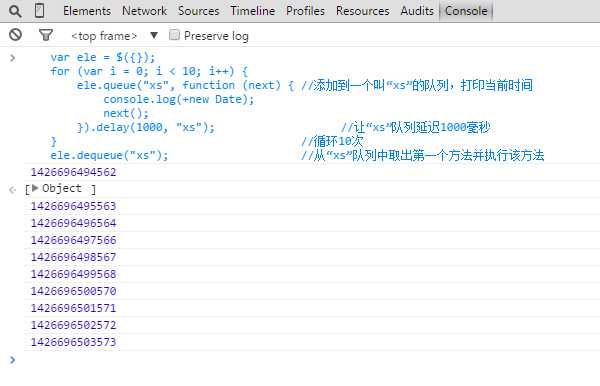Click the comment '//循环10次'
This screenshot has width=600, height=386.
332,141
